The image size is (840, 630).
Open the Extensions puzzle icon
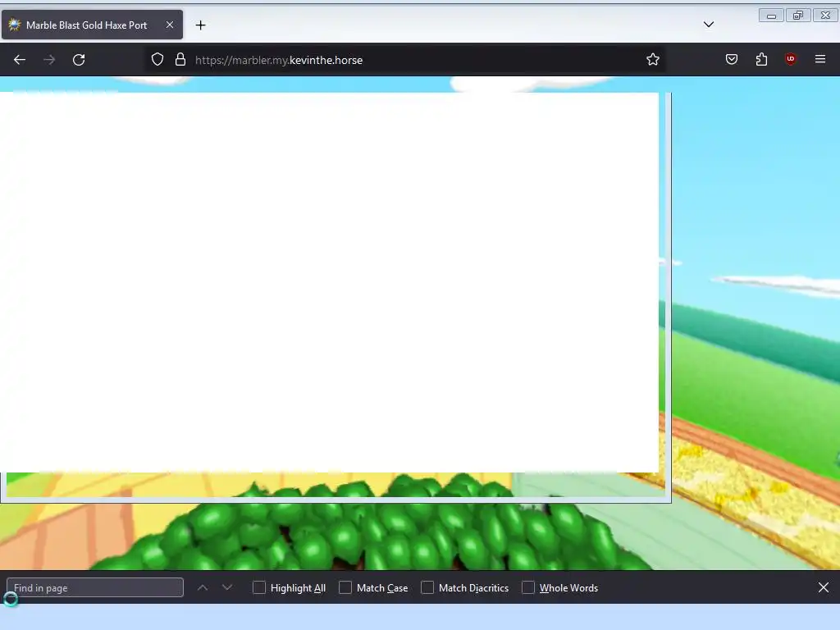tap(761, 59)
